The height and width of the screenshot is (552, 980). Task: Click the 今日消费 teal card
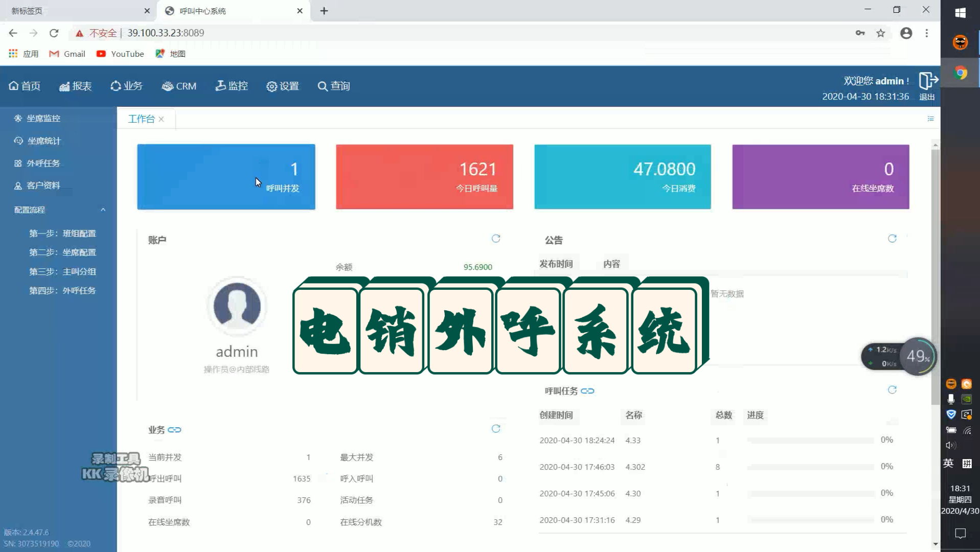coord(623,177)
